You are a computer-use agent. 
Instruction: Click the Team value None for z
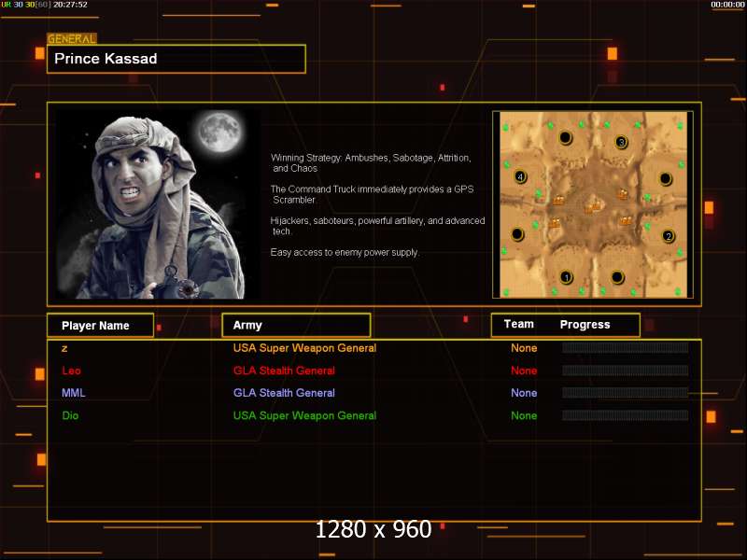point(524,348)
